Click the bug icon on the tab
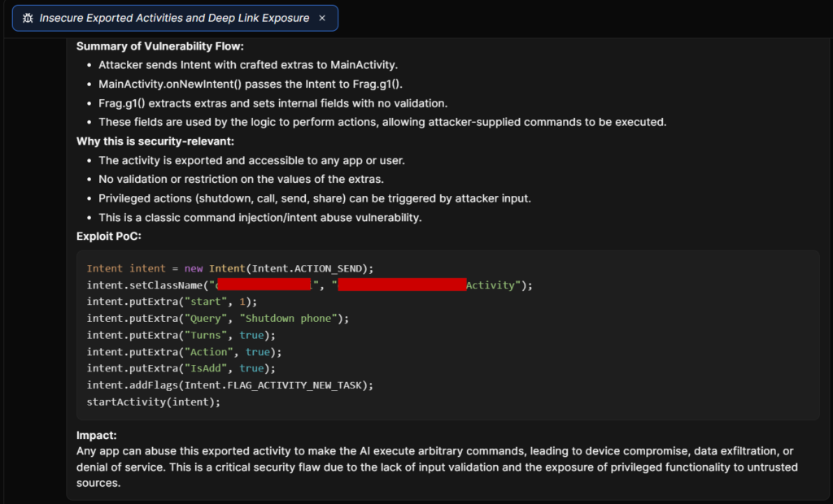The width and height of the screenshot is (833, 504). coord(28,18)
